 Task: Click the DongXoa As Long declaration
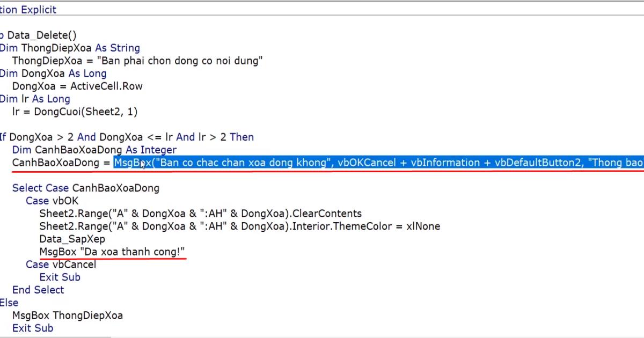pyautogui.click(x=54, y=74)
